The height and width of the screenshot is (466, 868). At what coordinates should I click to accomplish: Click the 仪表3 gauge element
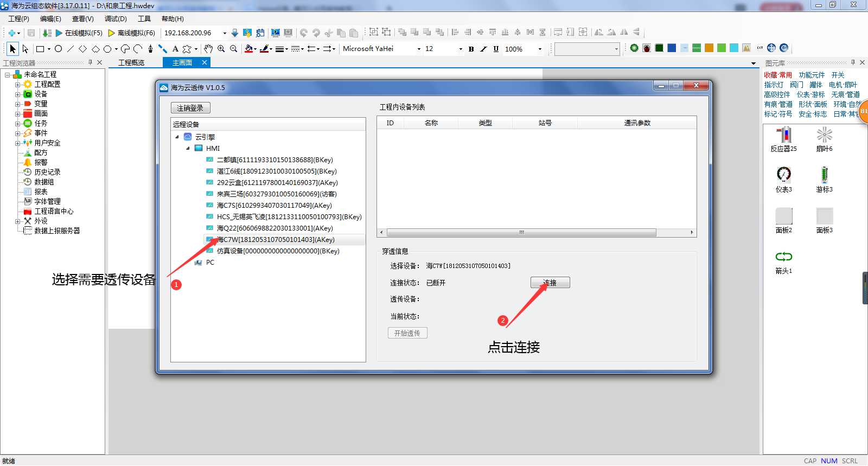(784, 180)
